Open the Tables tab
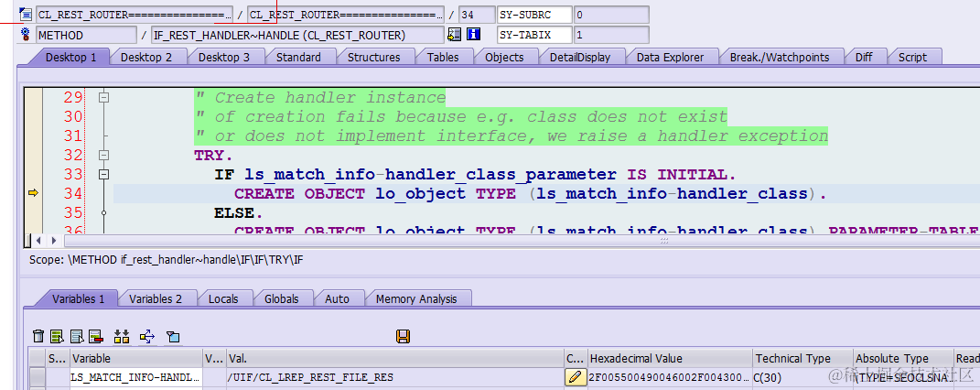This screenshot has height=390, width=980. point(443,57)
